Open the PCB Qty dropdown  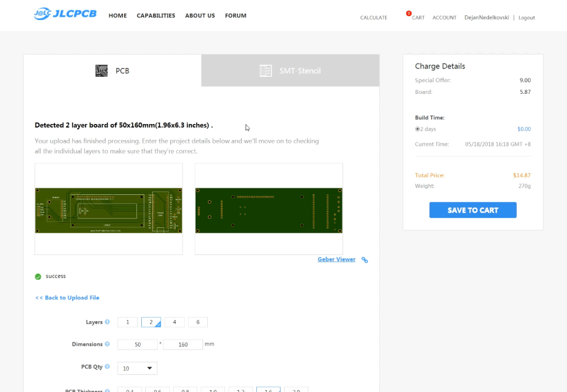click(x=138, y=368)
